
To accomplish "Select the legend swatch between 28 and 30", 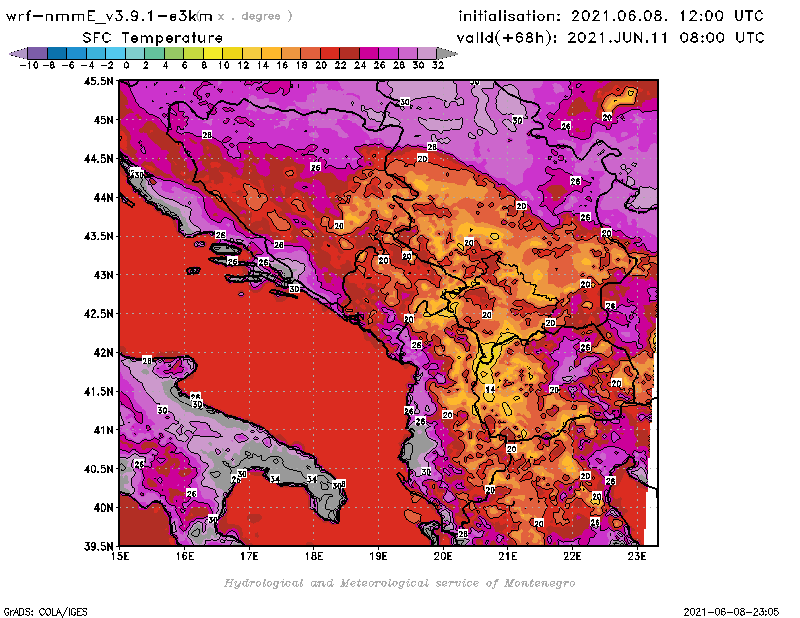I will coord(408,53).
